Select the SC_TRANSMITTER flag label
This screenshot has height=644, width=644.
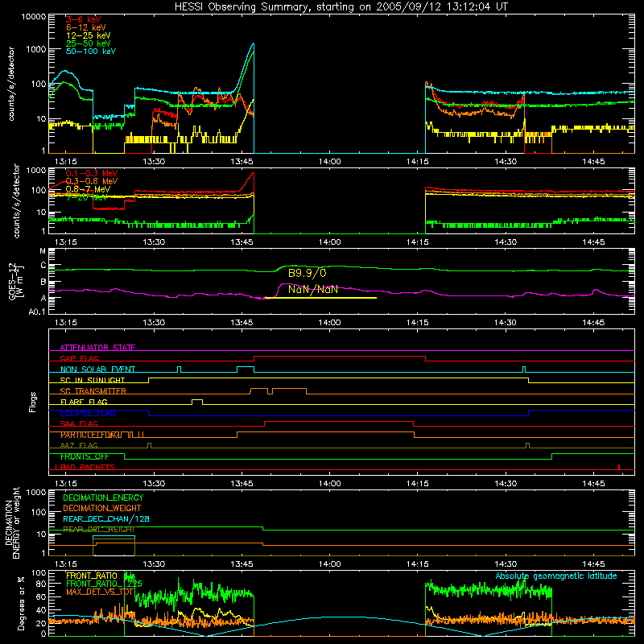pyautogui.click(x=93, y=391)
